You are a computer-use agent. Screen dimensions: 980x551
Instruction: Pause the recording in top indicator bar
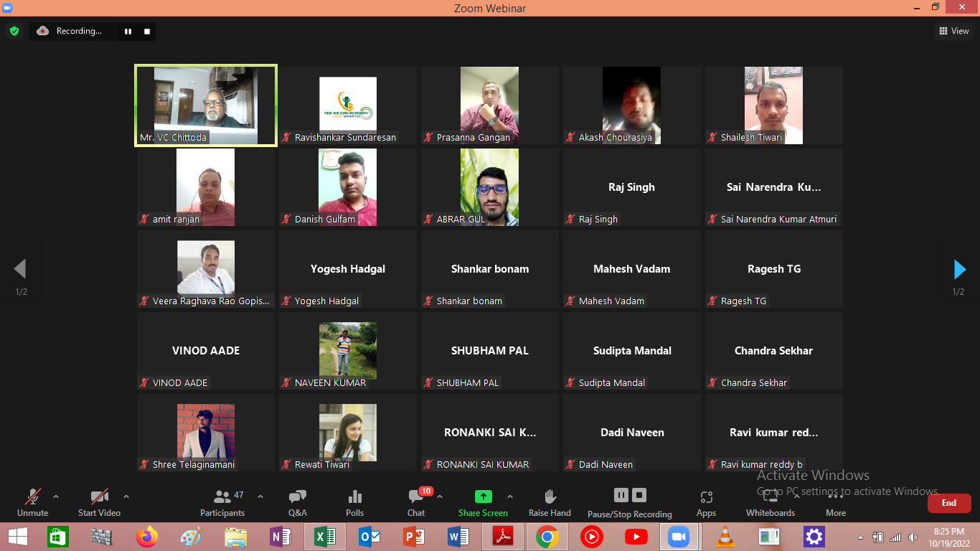pyautogui.click(x=128, y=31)
